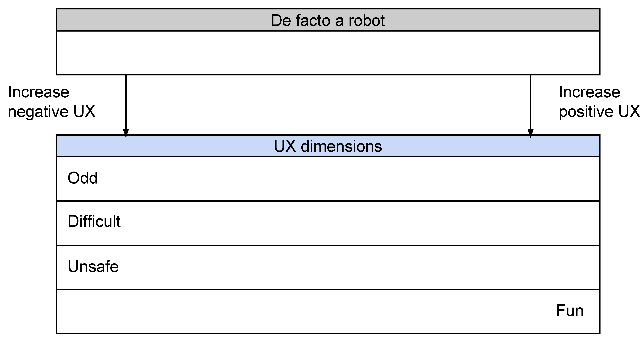Click the 'Difficult' dimension text
The width and height of the screenshot is (644, 346).
(94, 221)
